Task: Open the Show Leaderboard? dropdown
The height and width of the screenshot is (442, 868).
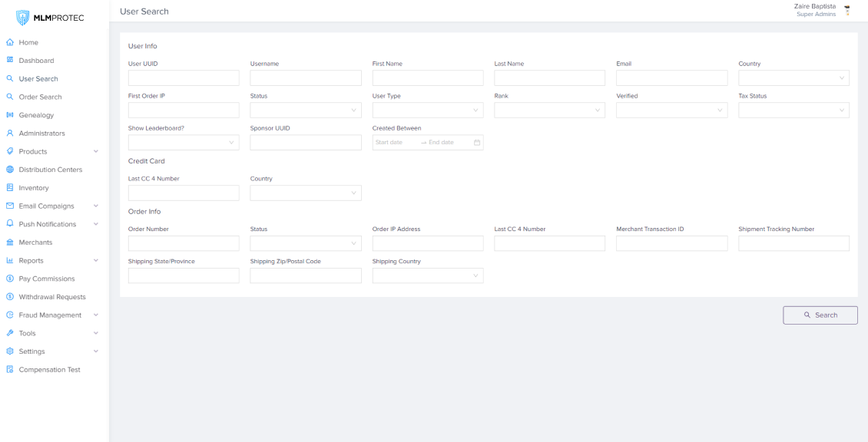Action: (x=184, y=143)
